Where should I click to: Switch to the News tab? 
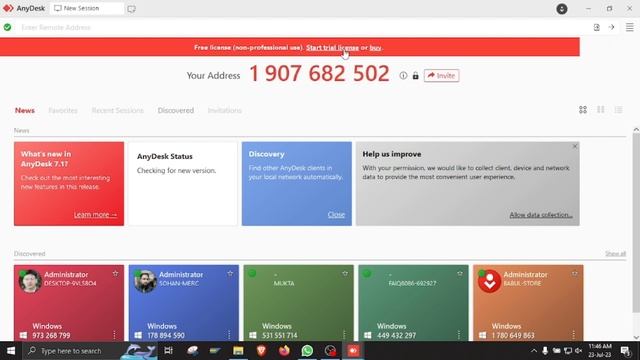click(x=25, y=111)
